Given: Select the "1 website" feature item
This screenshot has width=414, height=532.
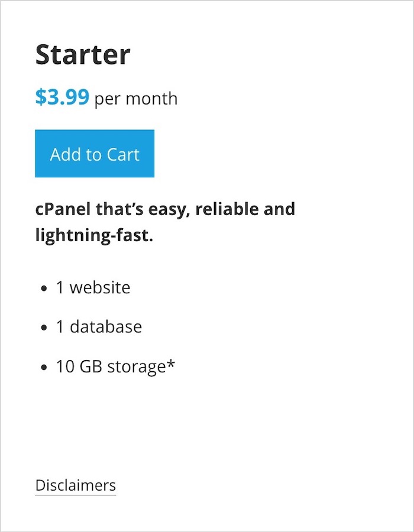Looking at the screenshot, I should [93, 288].
